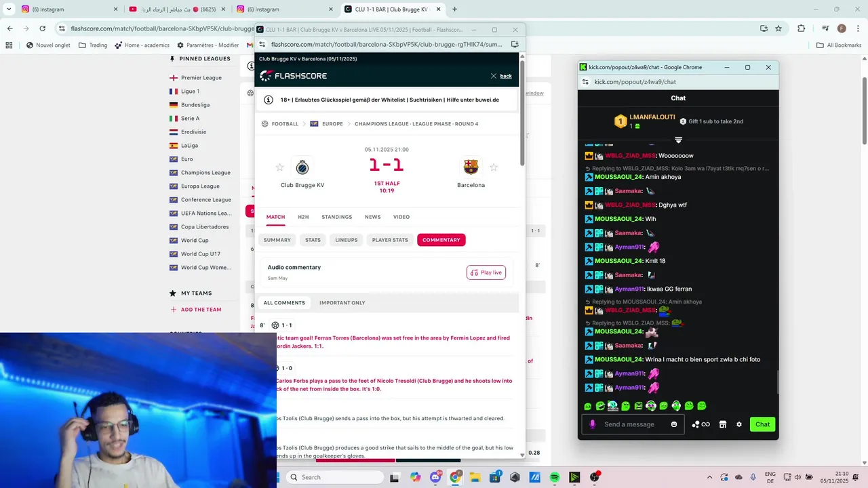868x488 pixels.
Task: Open Premier League from pinned leagues
Action: 201,78
